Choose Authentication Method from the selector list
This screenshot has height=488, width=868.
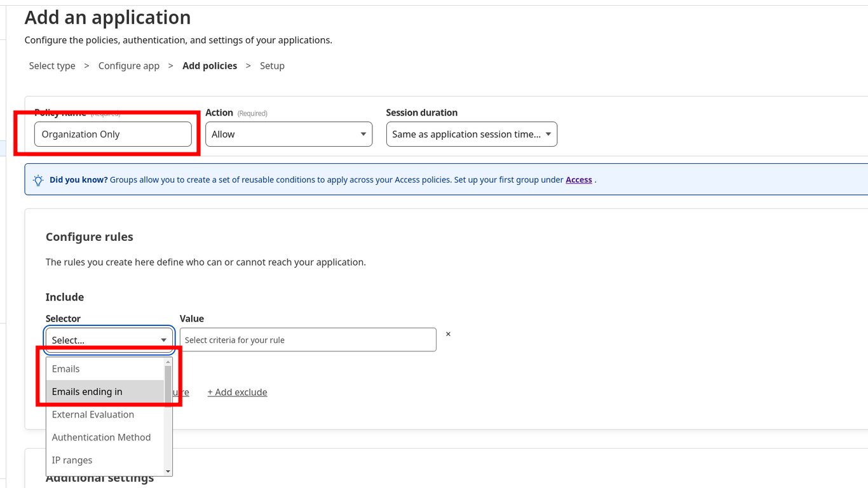coord(101,437)
